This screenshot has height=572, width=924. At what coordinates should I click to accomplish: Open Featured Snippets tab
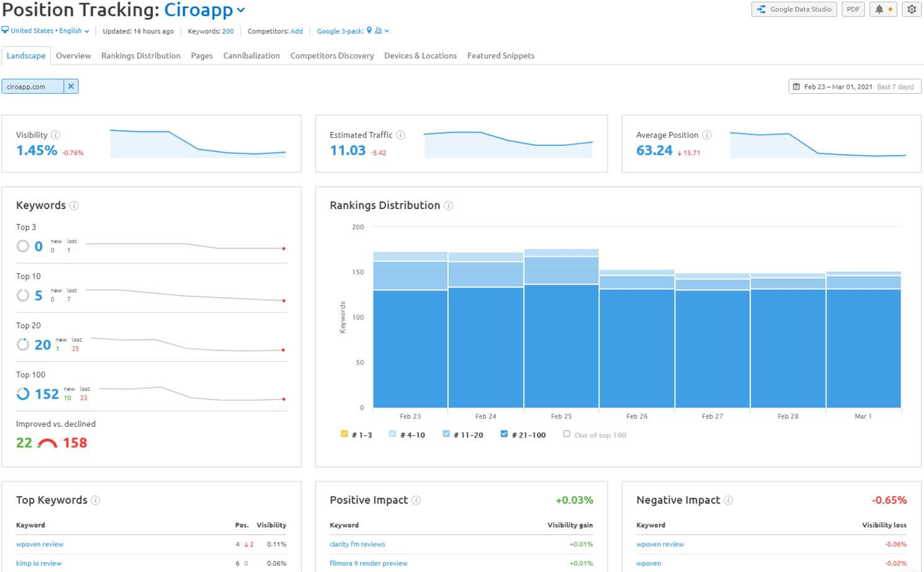501,56
